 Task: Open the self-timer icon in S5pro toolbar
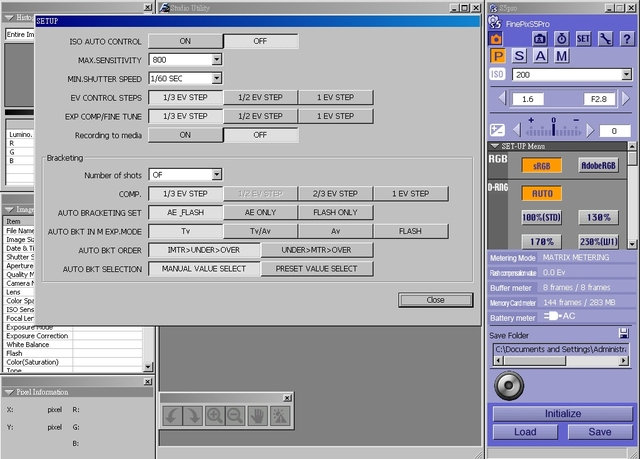click(x=562, y=39)
